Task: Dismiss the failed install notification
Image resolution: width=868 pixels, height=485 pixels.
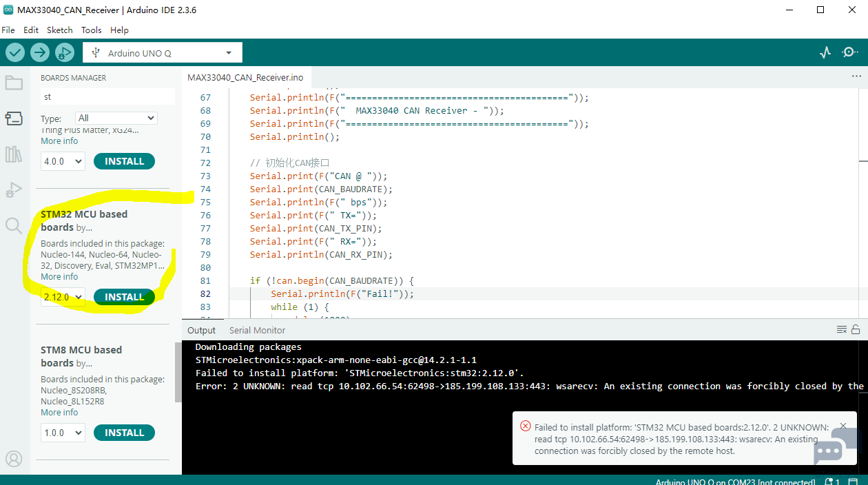Action: coord(843,426)
